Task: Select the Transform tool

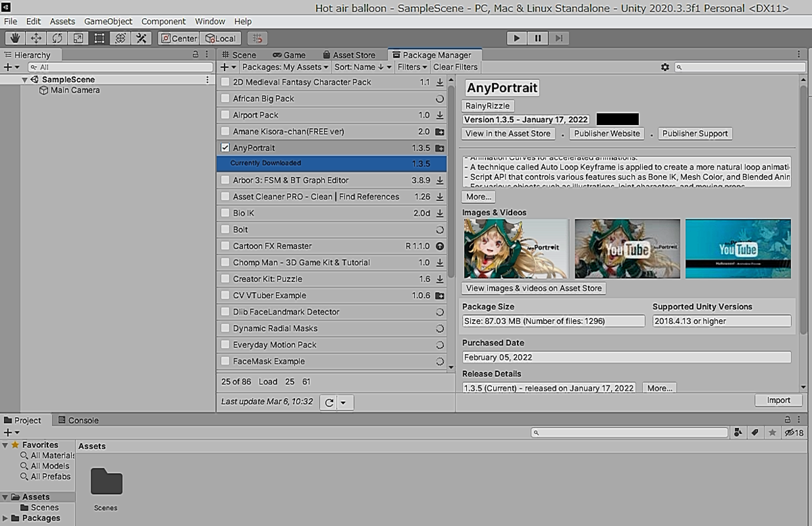Action: 120,39
